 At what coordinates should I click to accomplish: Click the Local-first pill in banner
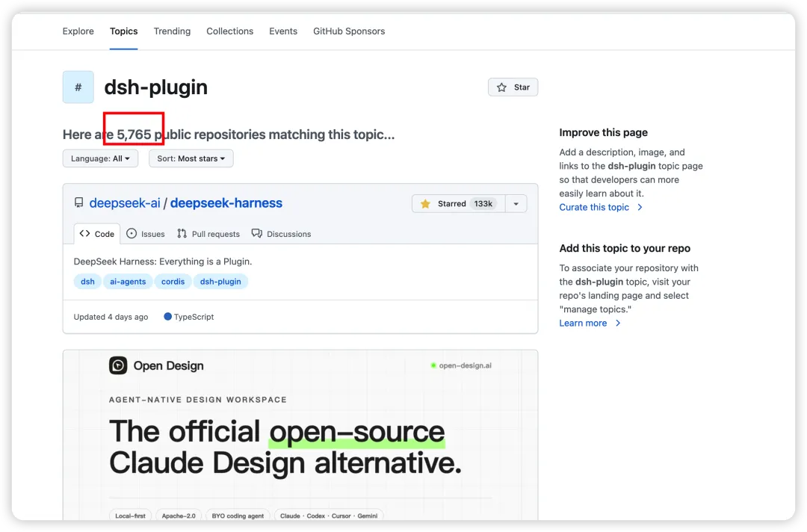[x=130, y=516]
